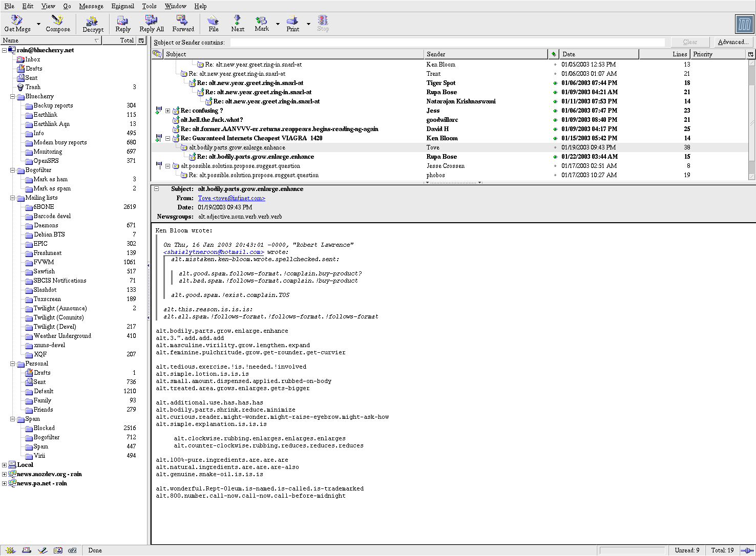
Task: Open Mail from the status bar component icons
Action: (27, 550)
